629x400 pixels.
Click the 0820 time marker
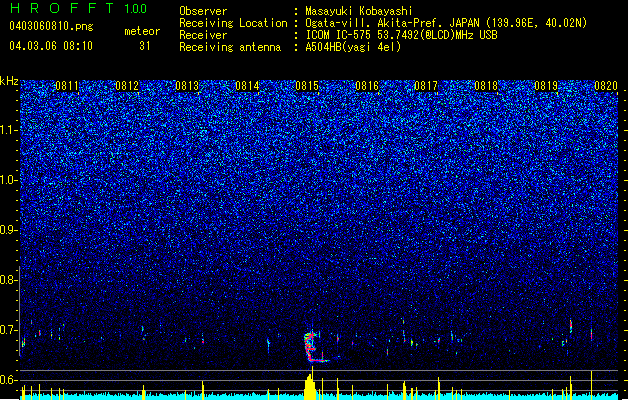point(606,86)
